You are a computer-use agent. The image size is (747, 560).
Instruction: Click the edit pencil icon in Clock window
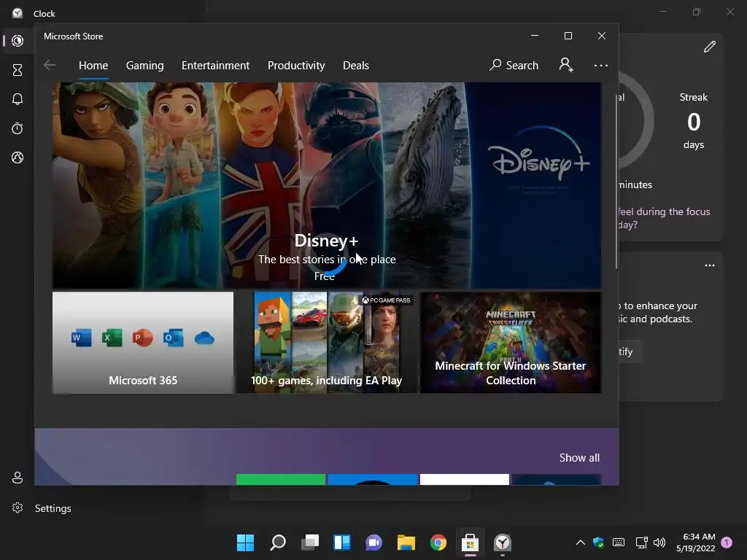pos(709,47)
